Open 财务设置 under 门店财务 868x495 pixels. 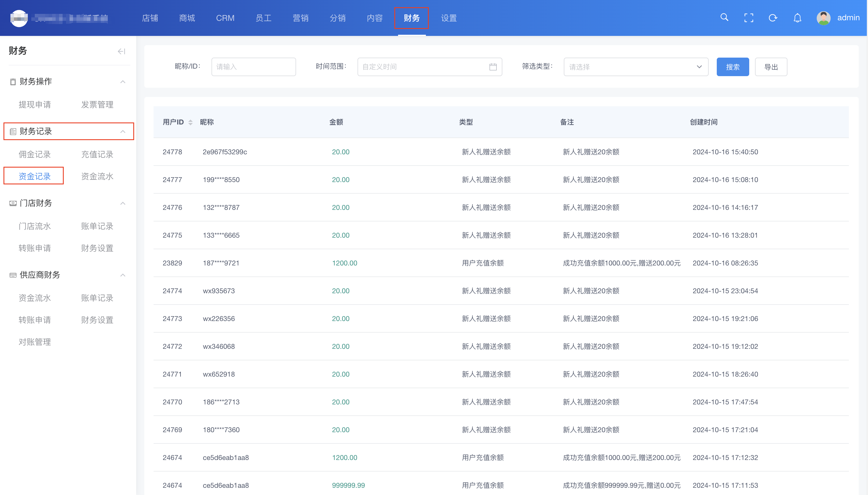pos(97,248)
